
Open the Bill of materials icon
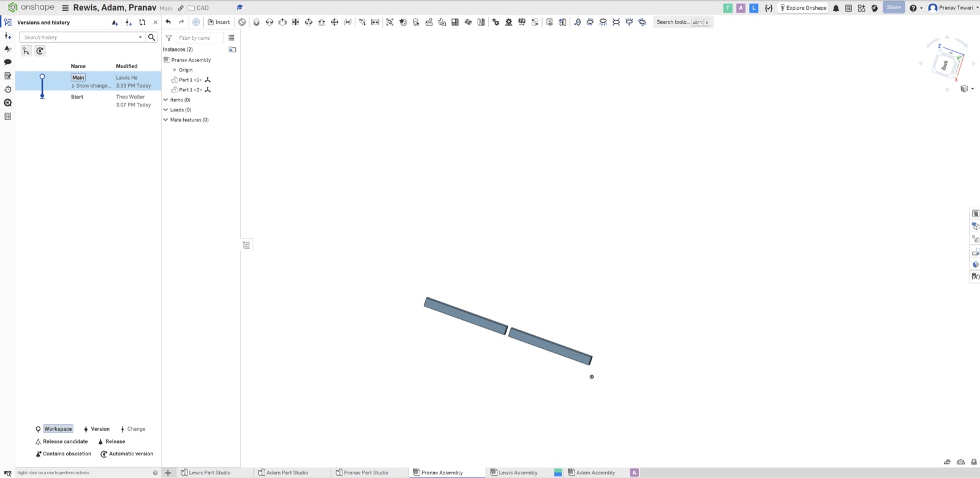coord(975,213)
